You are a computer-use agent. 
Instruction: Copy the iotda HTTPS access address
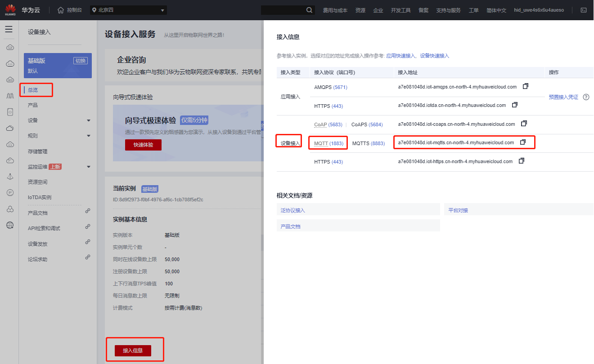pos(515,105)
